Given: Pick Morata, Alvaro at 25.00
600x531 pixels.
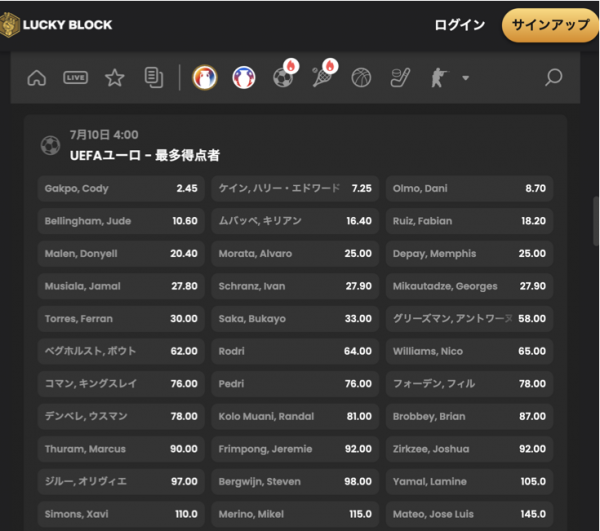Looking at the screenshot, I should pos(295,254).
